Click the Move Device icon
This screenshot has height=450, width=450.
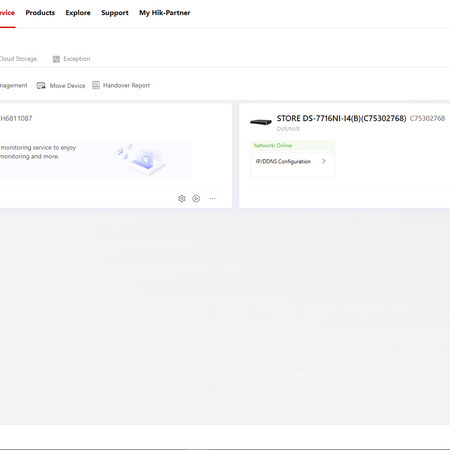click(x=41, y=86)
